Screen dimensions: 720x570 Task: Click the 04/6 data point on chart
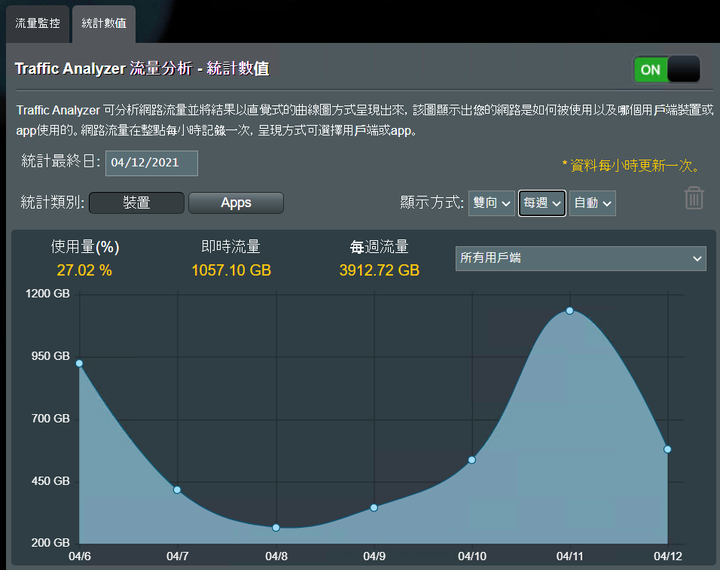[79, 363]
